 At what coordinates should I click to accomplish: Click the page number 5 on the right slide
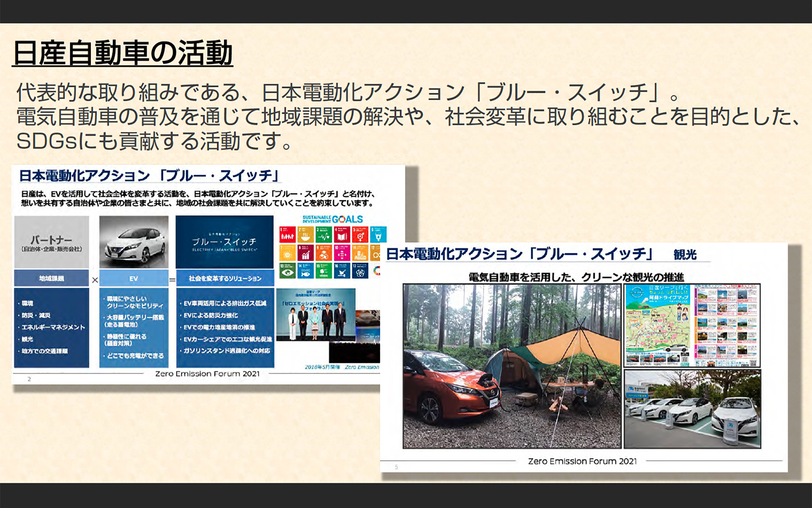tap(398, 468)
